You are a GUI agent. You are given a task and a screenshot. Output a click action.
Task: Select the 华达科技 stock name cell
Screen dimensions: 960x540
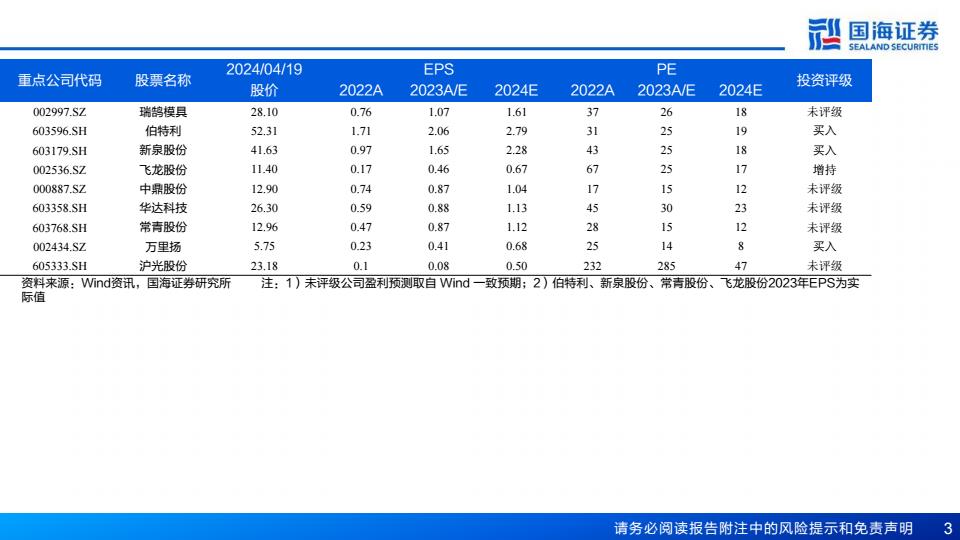[163, 208]
